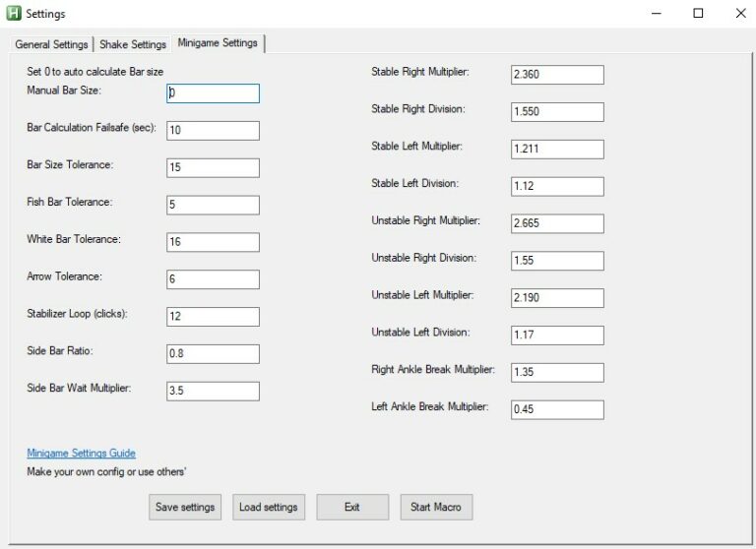Click the Manual Bar Size input field
Viewport: 756px width, 549px height.
pyautogui.click(x=213, y=93)
